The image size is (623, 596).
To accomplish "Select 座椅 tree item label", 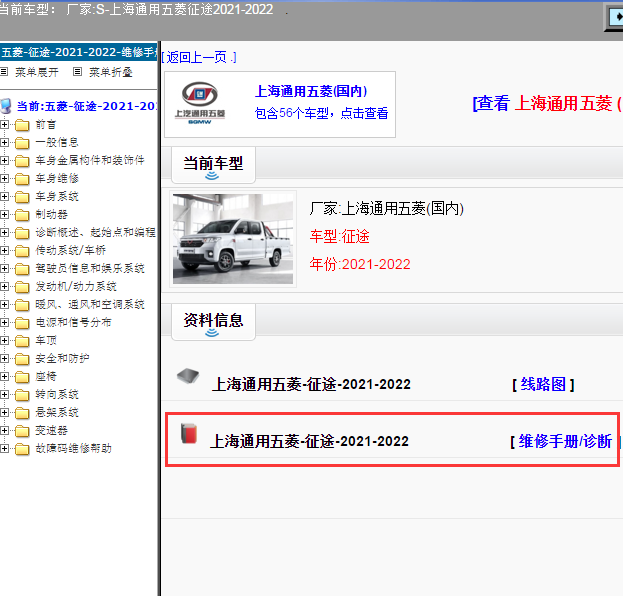I will click(46, 377).
